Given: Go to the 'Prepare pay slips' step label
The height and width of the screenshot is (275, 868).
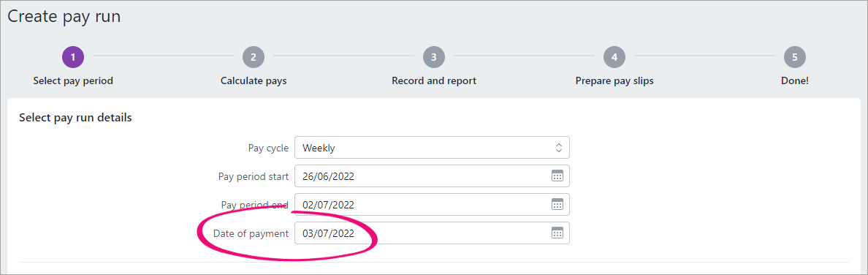Looking at the screenshot, I should point(614,81).
